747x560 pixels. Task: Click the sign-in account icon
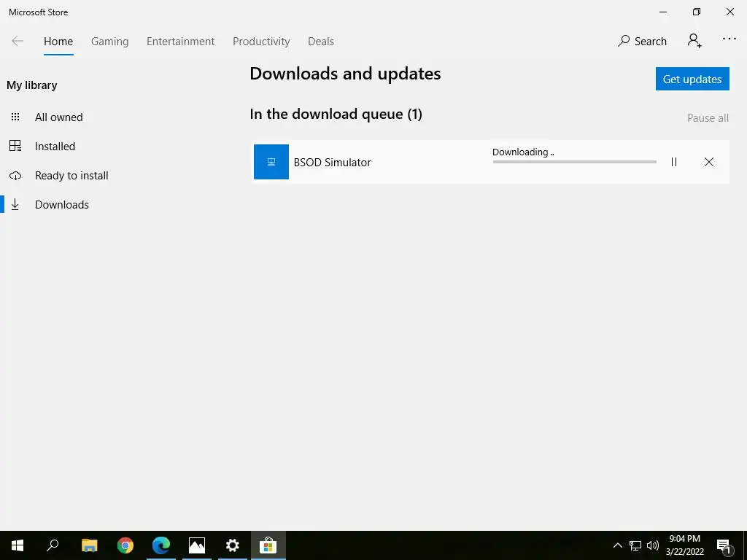[694, 41]
